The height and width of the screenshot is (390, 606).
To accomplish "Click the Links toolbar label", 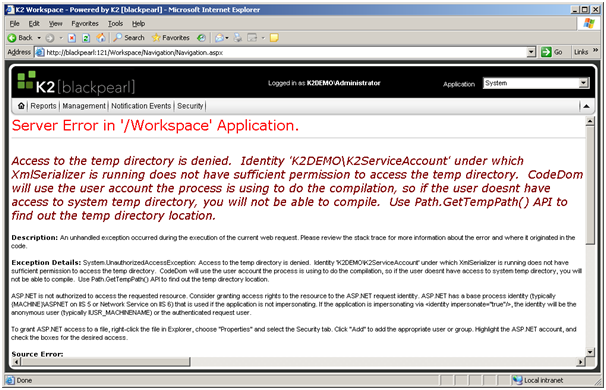I will pos(580,52).
